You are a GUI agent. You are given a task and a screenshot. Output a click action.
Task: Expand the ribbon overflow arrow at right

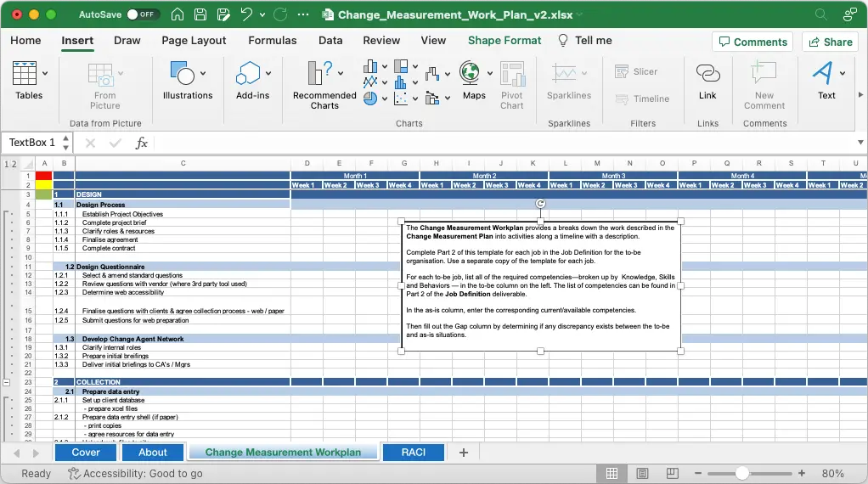point(860,94)
